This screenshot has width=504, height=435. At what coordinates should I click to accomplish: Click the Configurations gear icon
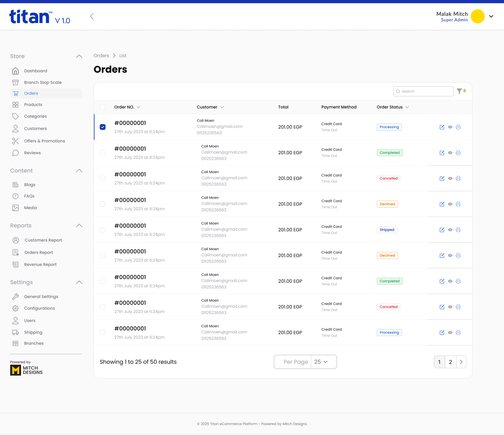click(15, 308)
